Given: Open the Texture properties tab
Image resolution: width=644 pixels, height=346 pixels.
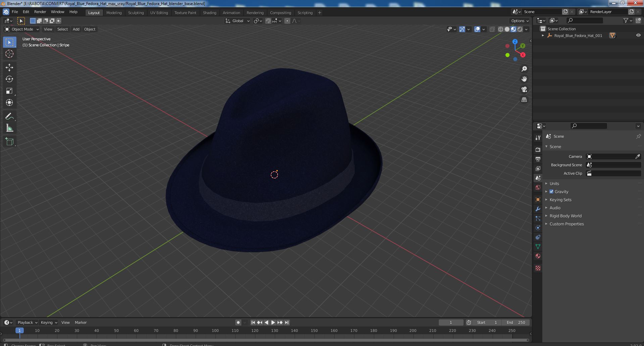Looking at the screenshot, I should [538, 268].
